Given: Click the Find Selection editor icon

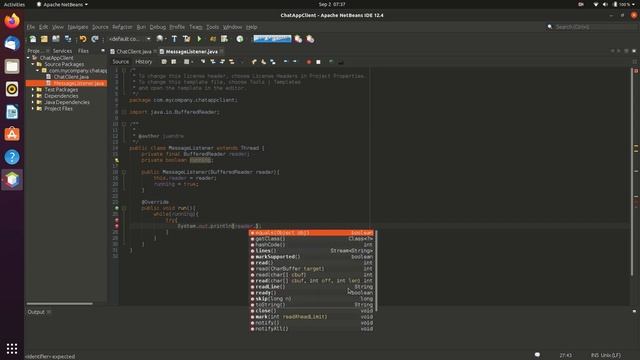Looking at the screenshot, I should (x=203, y=62).
